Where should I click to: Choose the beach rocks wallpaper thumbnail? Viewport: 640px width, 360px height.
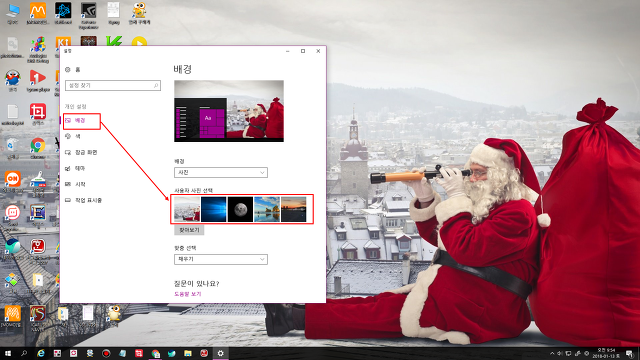pyautogui.click(x=267, y=209)
